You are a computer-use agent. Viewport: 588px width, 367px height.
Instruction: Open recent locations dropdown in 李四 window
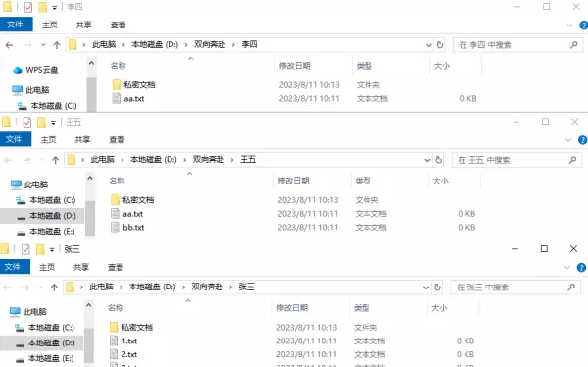tap(43, 45)
